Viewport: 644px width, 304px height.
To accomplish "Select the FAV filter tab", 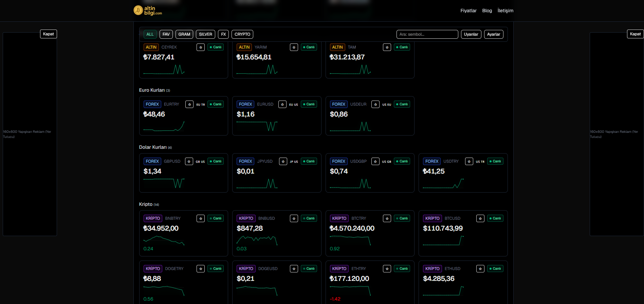I will 166,34.
